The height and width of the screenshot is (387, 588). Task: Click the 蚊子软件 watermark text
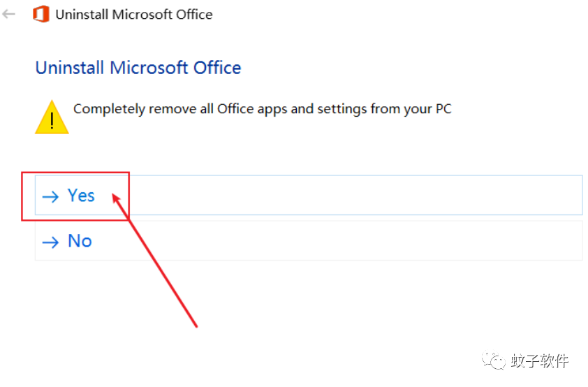pyautogui.click(x=539, y=360)
